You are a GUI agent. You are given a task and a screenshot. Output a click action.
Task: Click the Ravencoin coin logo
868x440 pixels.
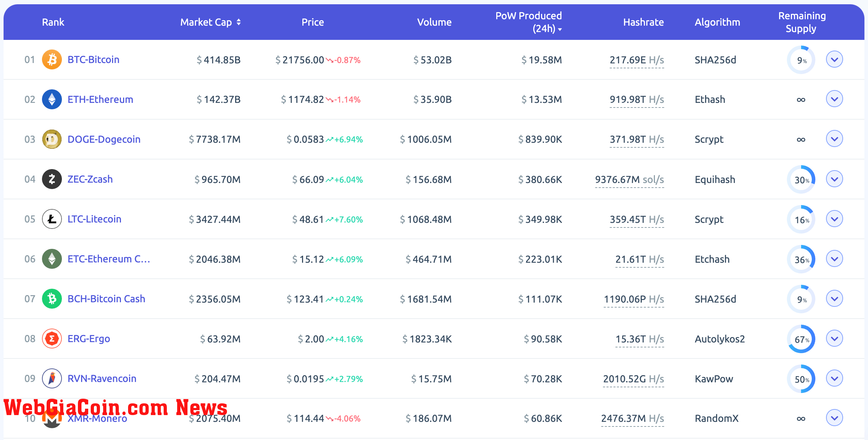(x=52, y=378)
